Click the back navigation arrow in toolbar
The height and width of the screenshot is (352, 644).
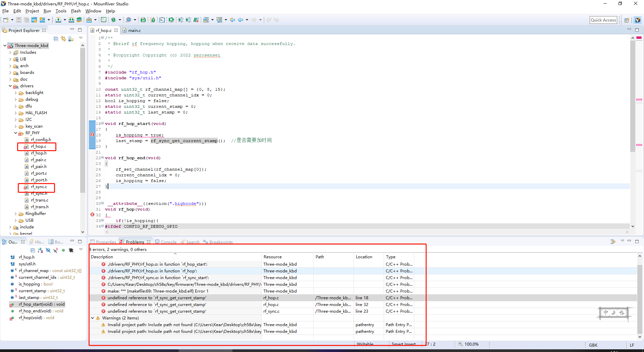[x=240, y=20]
